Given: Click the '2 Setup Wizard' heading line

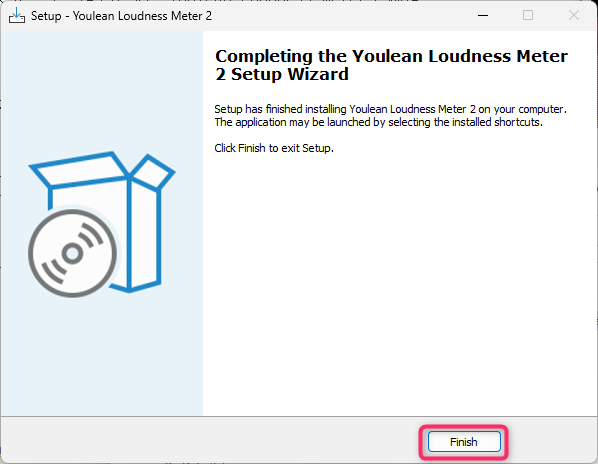Looking at the screenshot, I should point(282,74).
